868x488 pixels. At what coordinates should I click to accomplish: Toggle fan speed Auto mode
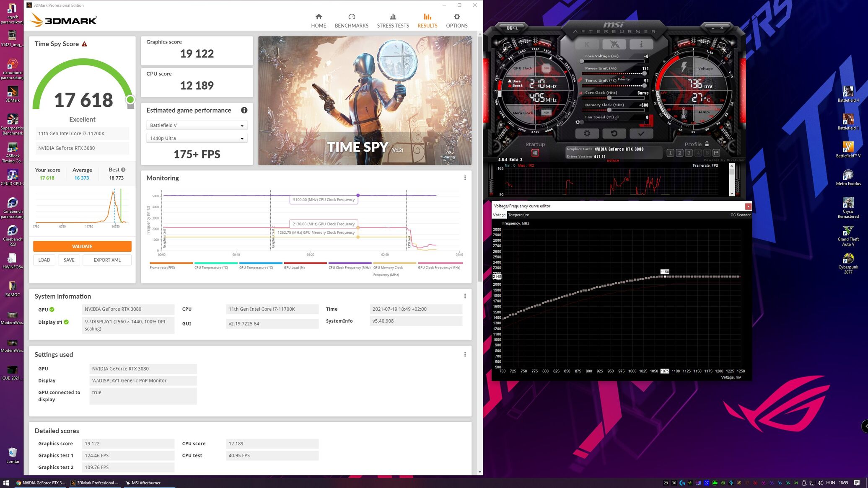click(x=648, y=124)
